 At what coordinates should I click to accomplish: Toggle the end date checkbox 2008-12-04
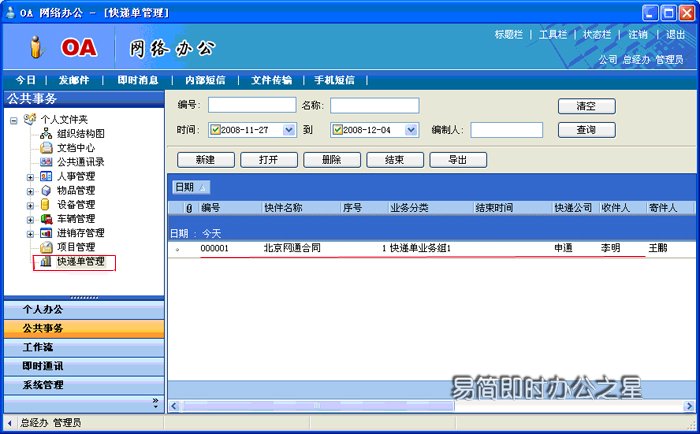coord(338,130)
